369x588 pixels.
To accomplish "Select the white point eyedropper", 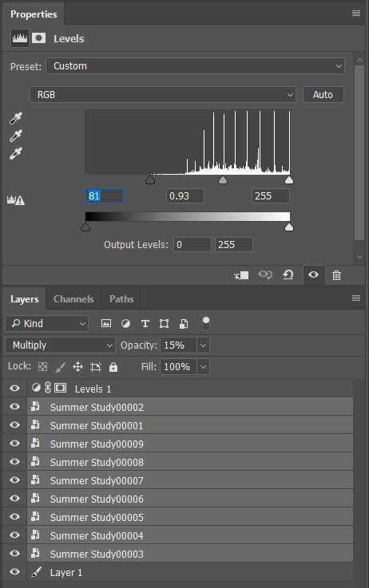I will [16, 153].
